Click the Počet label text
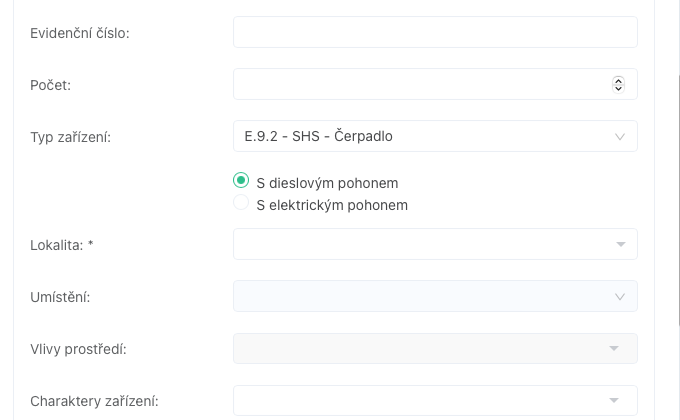The image size is (680, 420). pos(51,85)
